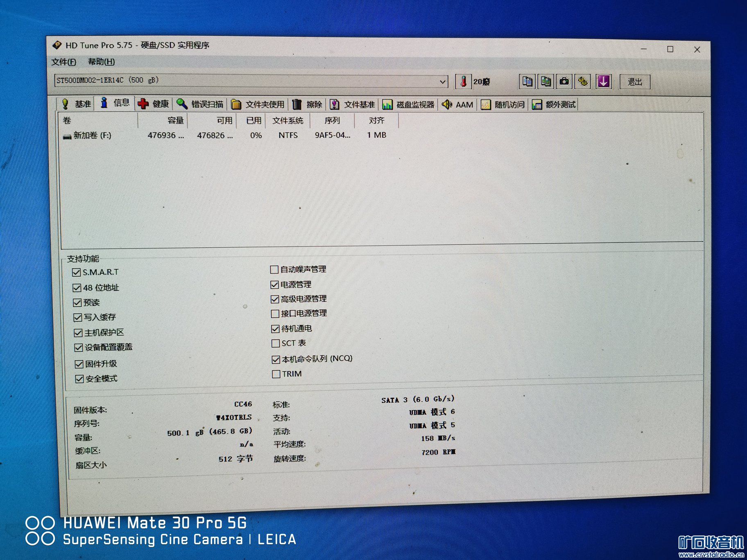Switch to the 文件夹使用 tab

[x=258, y=105]
